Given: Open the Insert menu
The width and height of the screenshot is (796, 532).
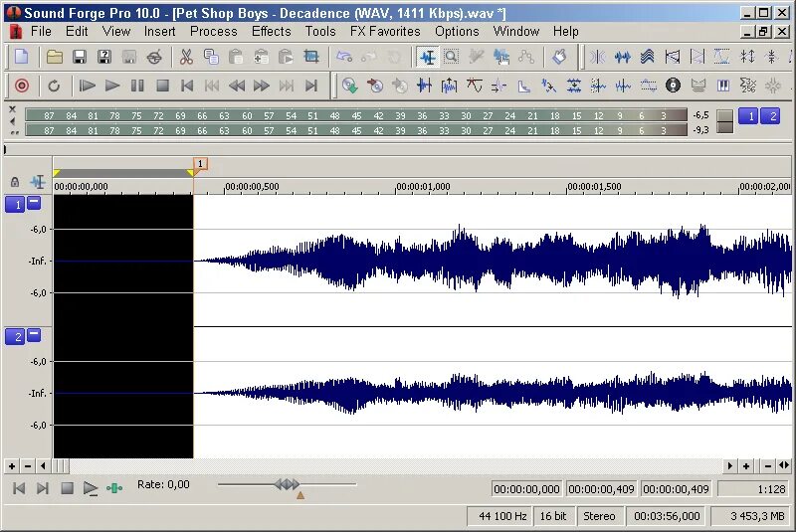Looking at the screenshot, I should click(x=159, y=32).
